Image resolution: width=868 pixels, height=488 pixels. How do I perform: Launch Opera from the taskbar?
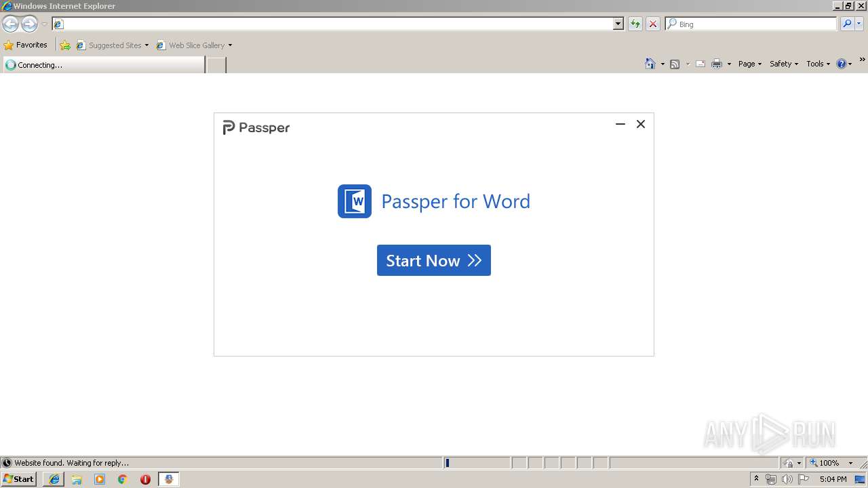(x=145, y=479)
